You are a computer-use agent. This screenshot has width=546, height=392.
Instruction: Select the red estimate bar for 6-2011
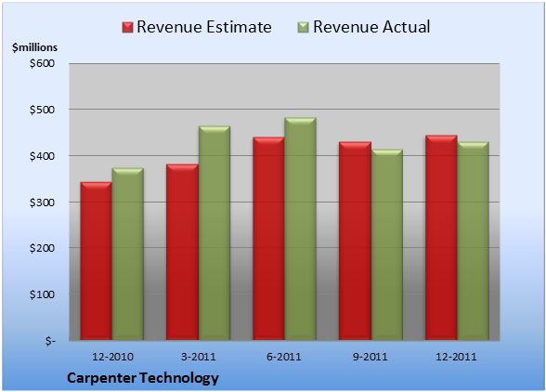268,239
